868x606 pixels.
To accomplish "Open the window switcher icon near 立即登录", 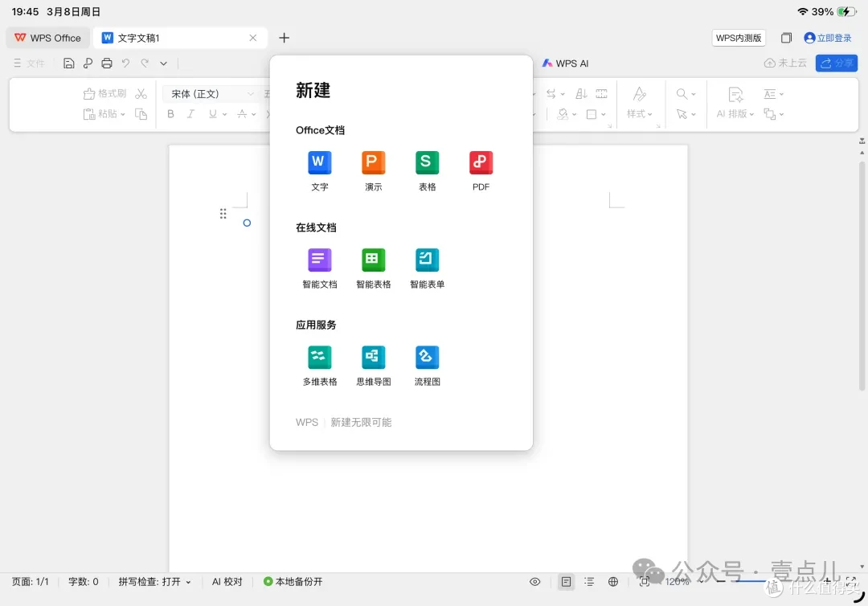I will pos(786,38).
